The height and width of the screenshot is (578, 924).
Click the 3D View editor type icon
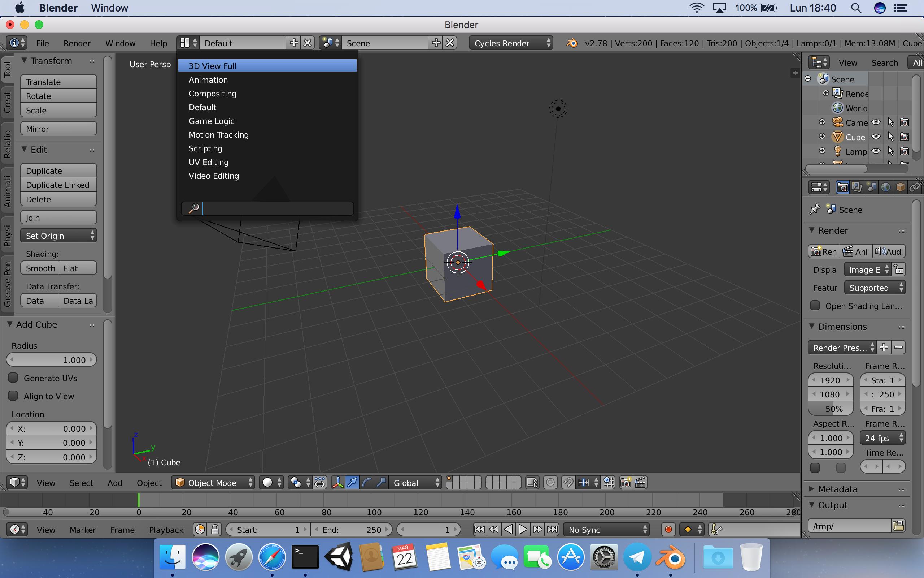tap(17, 482)
